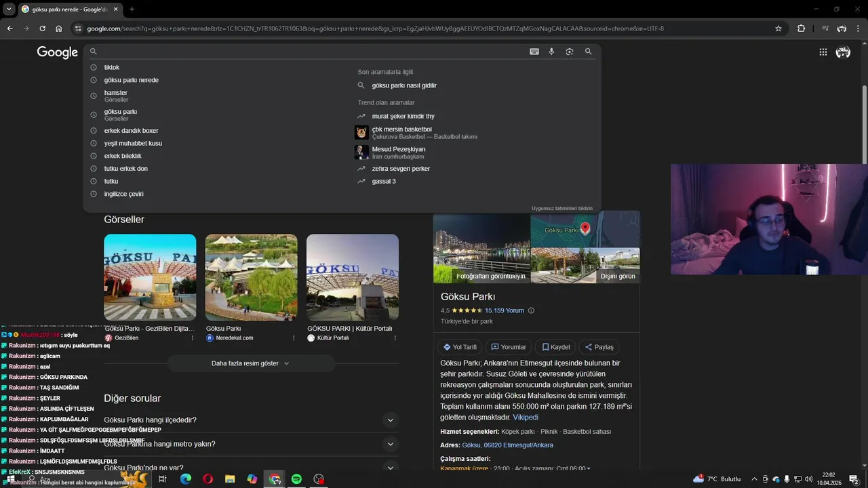868x488 pixels.
Task: Open the on-screen keyboard input tool
Action: 534,52
